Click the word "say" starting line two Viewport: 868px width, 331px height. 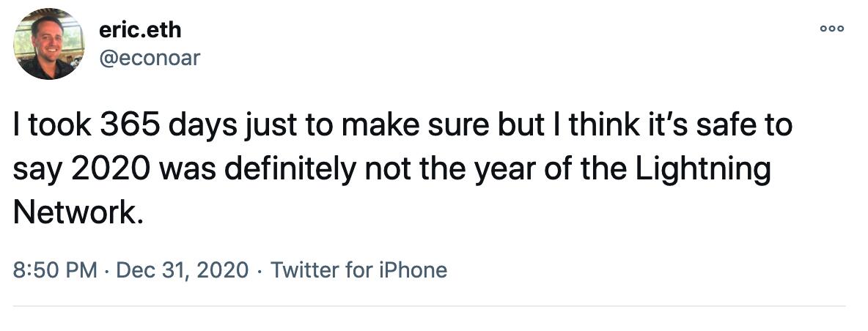point(34,171)
